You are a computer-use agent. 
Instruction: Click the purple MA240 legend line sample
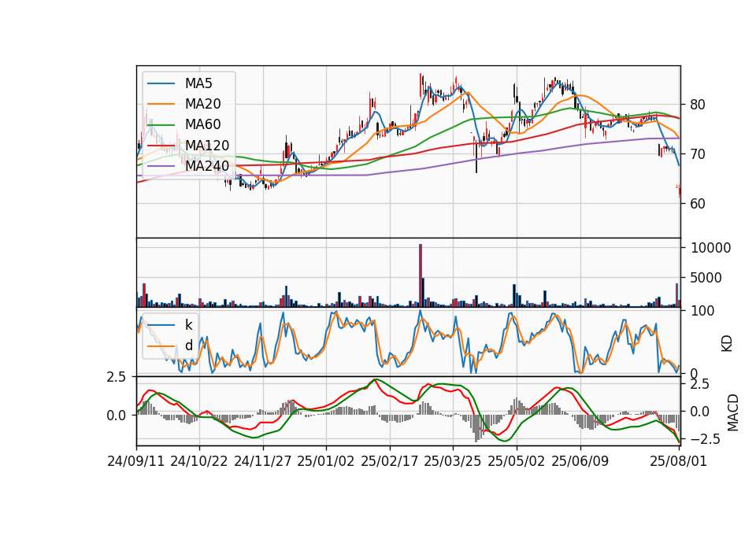(161, 166)
